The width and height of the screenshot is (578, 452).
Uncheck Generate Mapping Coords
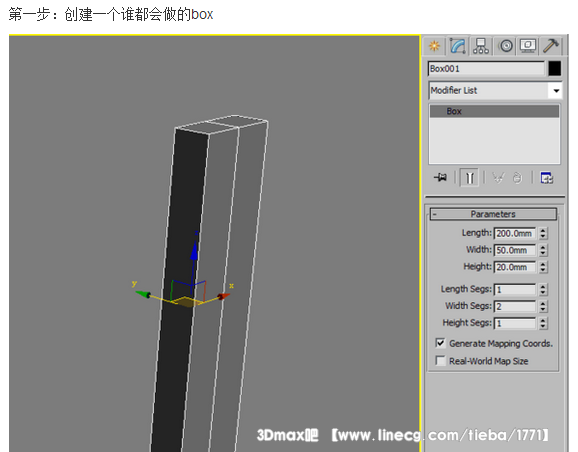tap(440, 343)
